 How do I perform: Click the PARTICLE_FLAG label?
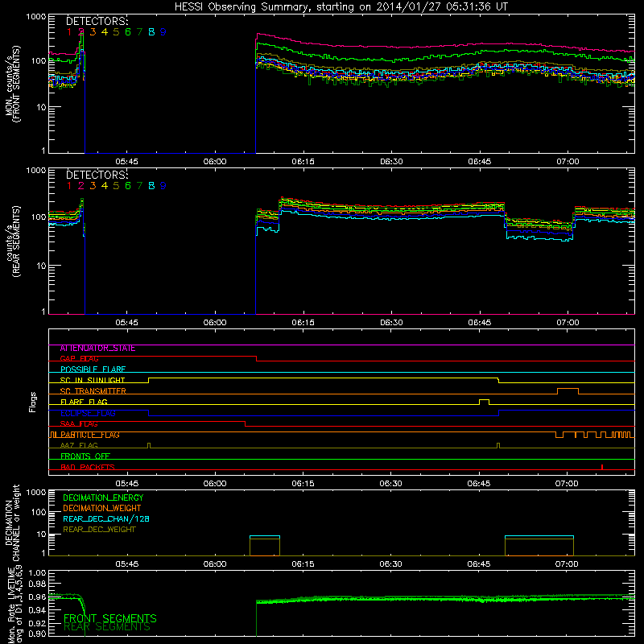(90, 435)
